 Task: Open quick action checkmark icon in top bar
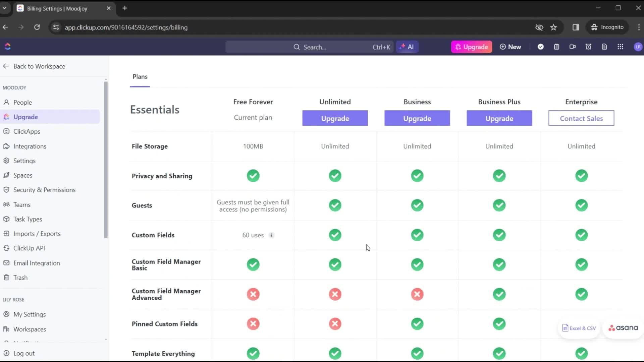point(540,47)
